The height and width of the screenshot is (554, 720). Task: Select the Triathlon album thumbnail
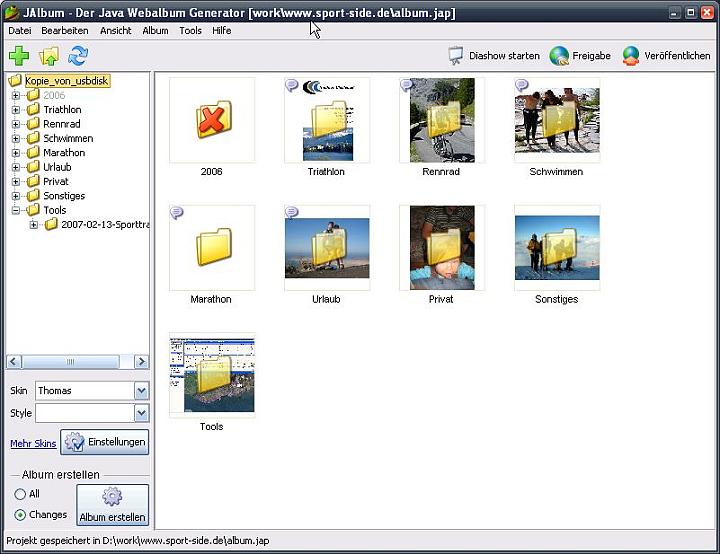pos(327,120)
